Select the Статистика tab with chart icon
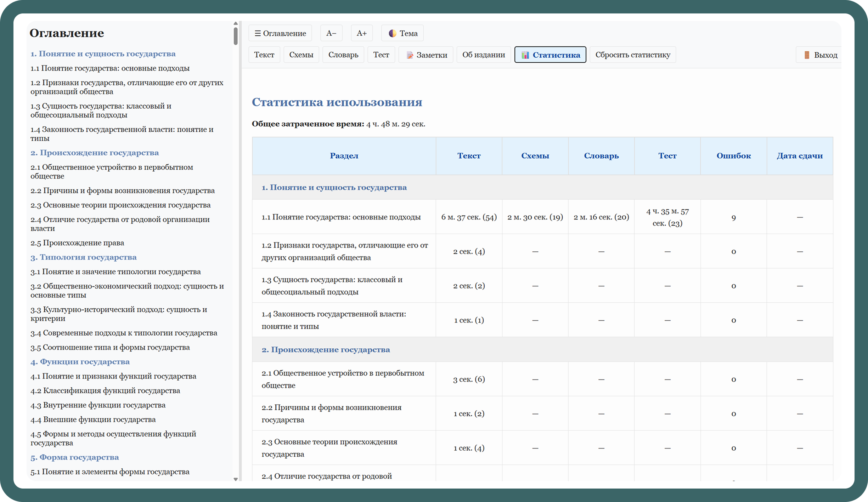 (550, 55)
